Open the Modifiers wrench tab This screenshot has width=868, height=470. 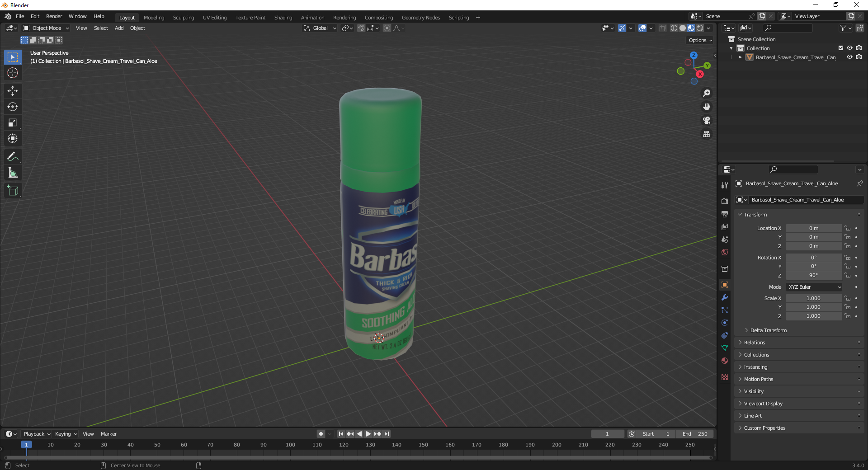pos(725,297)
